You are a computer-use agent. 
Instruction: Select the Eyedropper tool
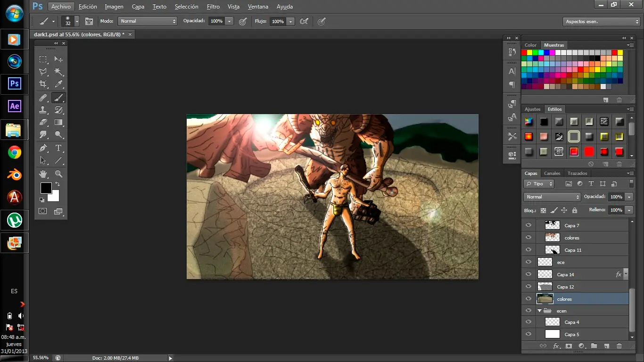point(58,84)
